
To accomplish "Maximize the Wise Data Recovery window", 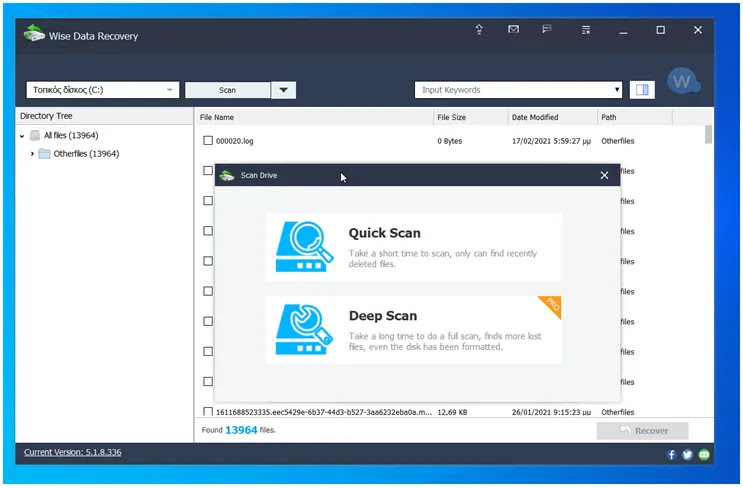I will click(661, 30).
